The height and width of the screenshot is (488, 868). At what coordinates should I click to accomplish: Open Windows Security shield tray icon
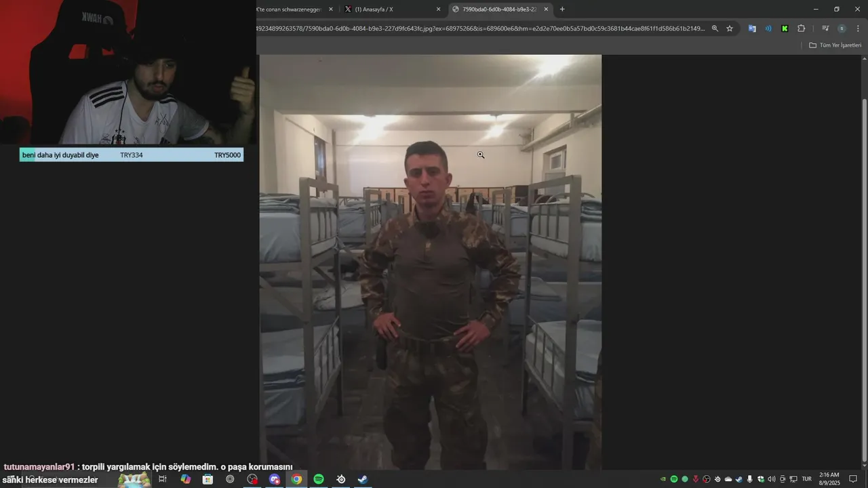(761, 479)
